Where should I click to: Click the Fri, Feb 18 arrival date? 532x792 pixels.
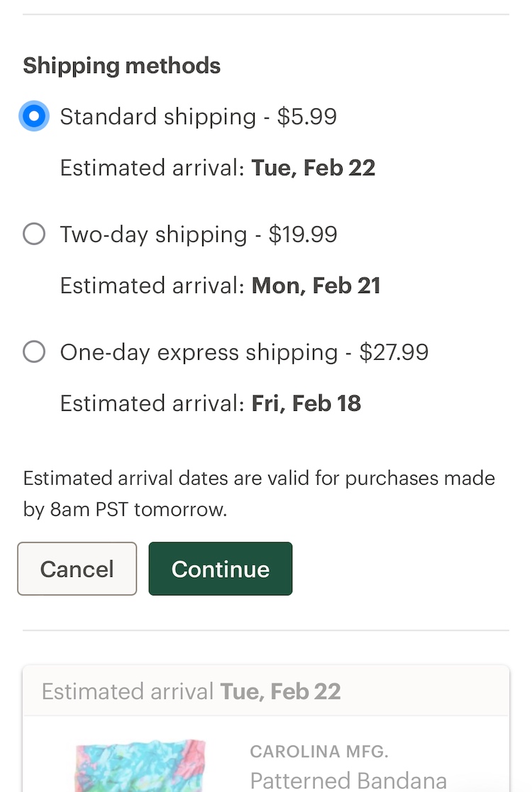306,404
